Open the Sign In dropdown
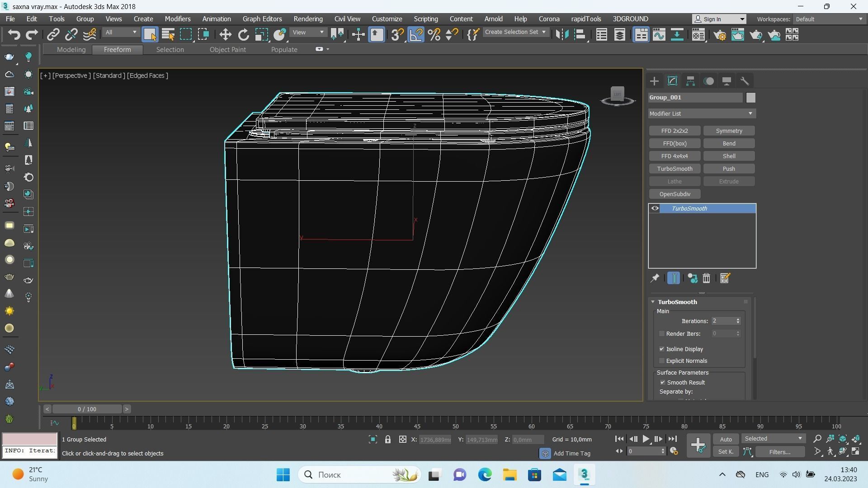The image size is (868, 488). [x=719, y=19]
